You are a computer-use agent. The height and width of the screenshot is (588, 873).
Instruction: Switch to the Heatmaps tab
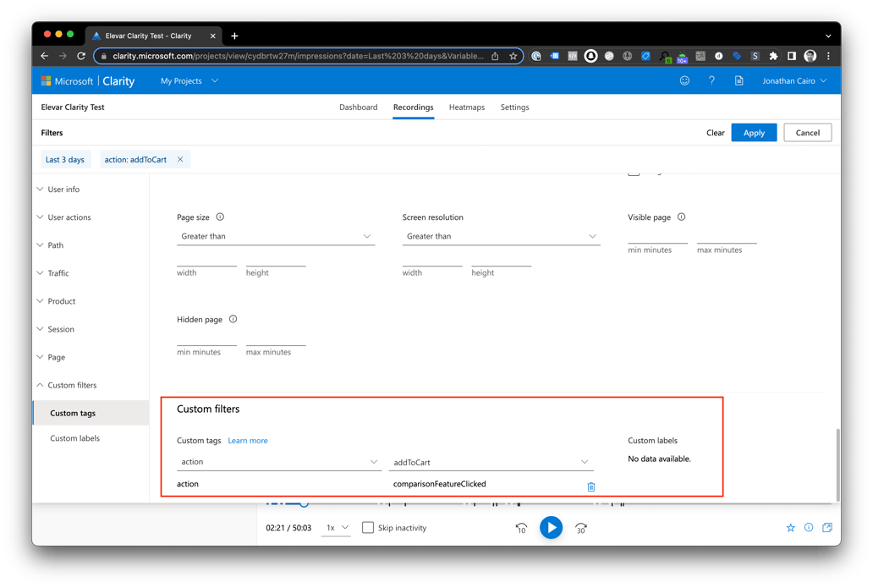point(467,107)
